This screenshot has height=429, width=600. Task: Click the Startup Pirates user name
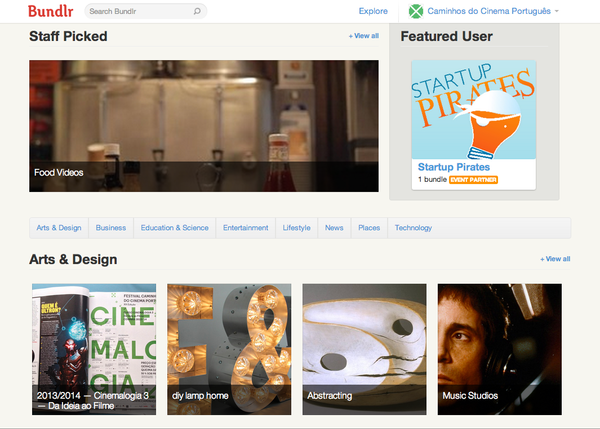tap(453, 167)
